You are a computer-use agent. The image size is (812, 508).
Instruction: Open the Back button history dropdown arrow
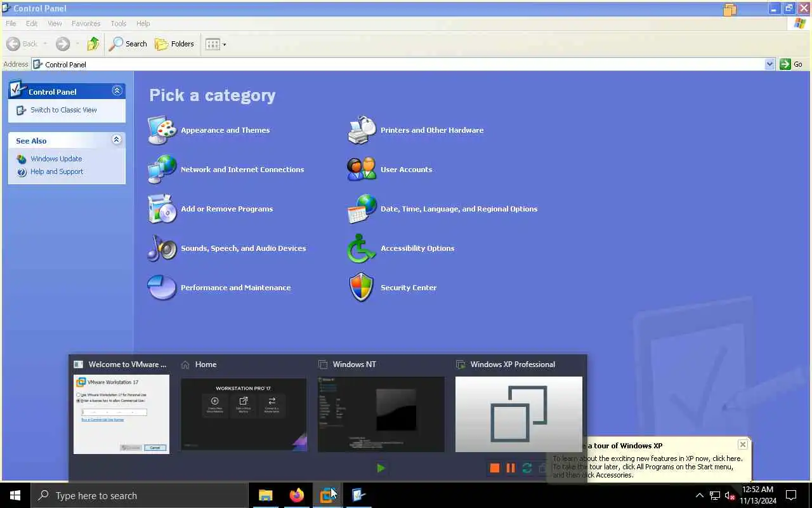point(45,44)
